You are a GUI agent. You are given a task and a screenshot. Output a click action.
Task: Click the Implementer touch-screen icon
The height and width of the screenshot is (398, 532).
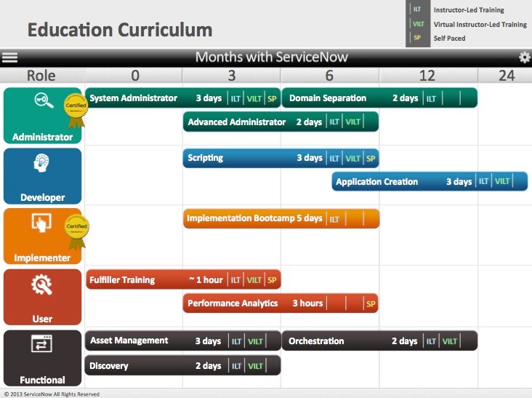pyautogui.click(x=41, y=223)
